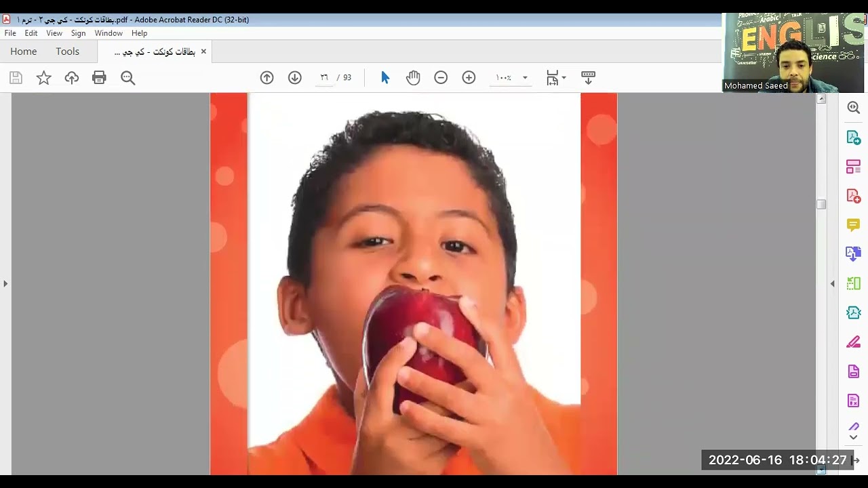Click the Save file icon
868x488 pixels.
pos(16,78)
